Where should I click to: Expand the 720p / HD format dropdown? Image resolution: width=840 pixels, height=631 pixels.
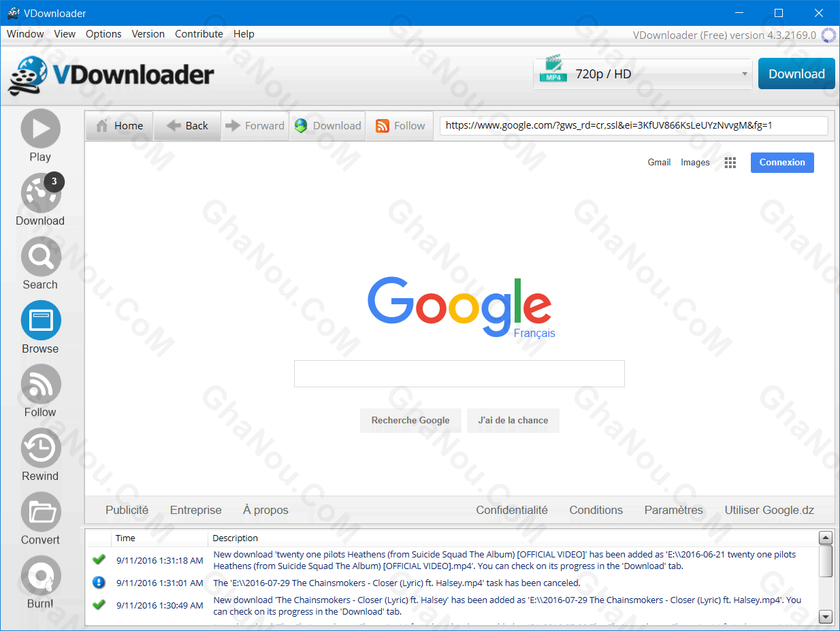tap(643, 74)
